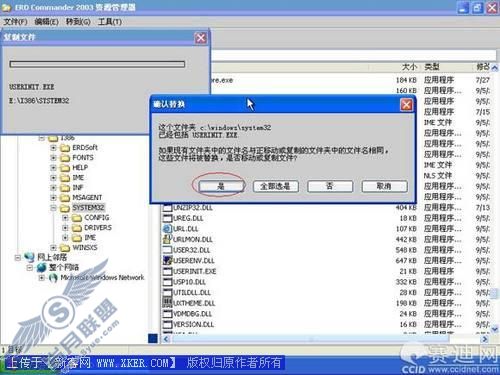Collapse the 网上邻居 tree node
Image resolution: width=500 pixels, height=375 pixels.
tap(18, 257)
